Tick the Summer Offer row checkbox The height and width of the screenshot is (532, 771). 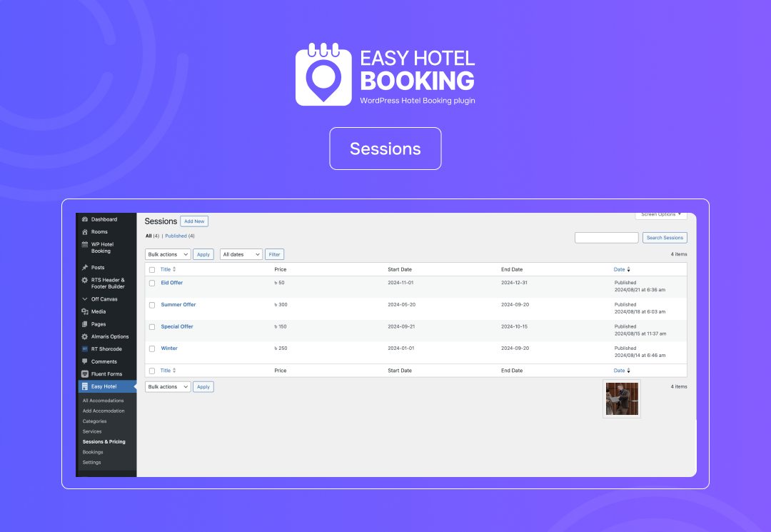tap(152, 306)
